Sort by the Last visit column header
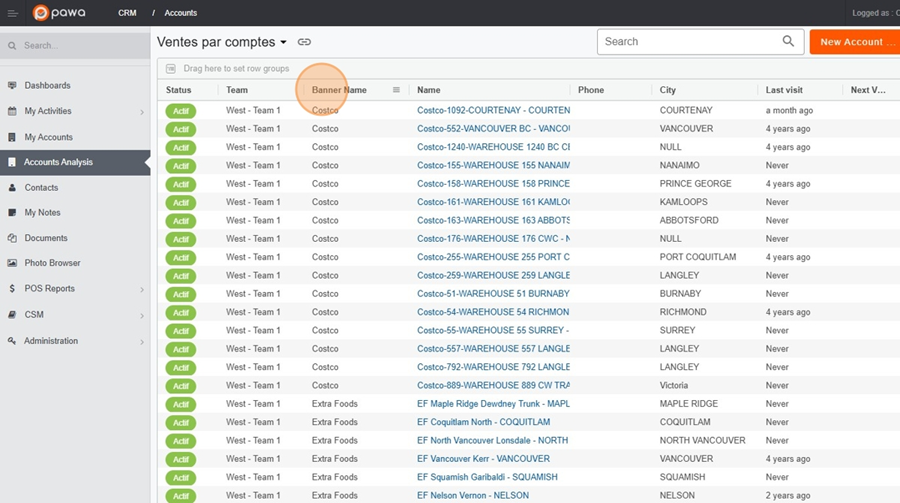 pos(784,90)
